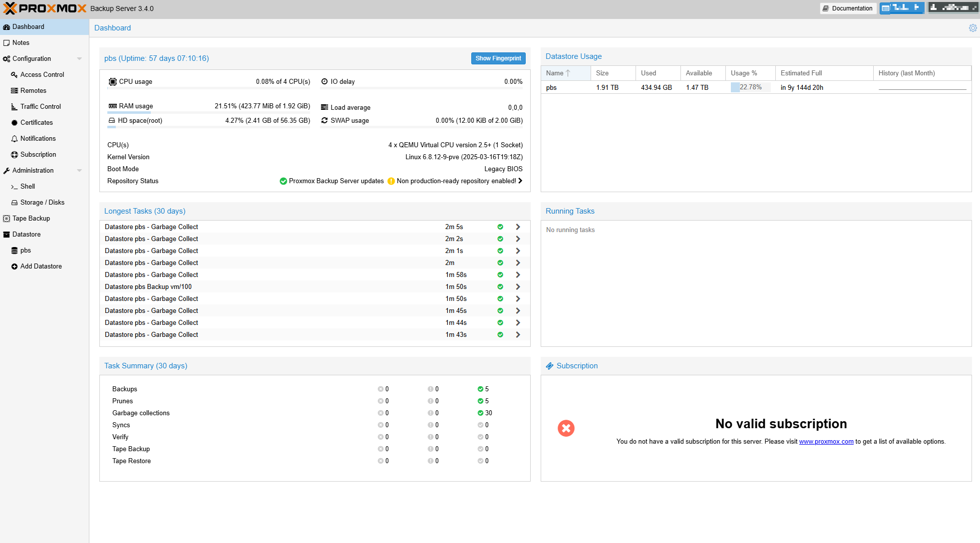
Task: Open Shell via its terminal icon
Action: [x=14, y=187]
